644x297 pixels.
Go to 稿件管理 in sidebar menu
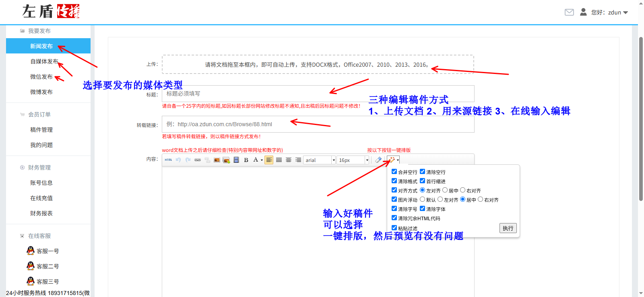point(41,130)
